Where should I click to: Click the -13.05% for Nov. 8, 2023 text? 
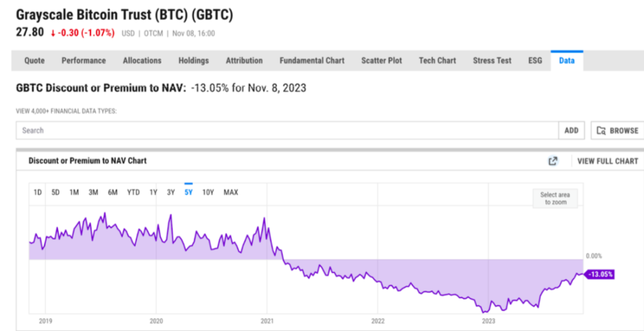[248, 88]
